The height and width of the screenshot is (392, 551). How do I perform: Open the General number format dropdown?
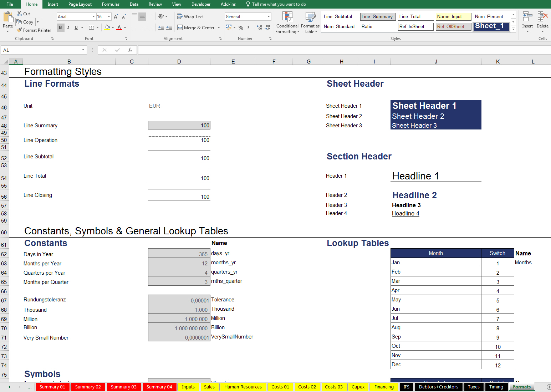pyautogui.click(x=268, y=16)
